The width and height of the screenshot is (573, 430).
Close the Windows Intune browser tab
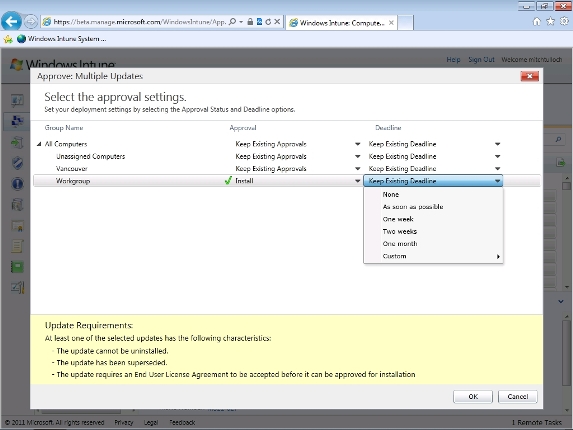tap(391, 23)
